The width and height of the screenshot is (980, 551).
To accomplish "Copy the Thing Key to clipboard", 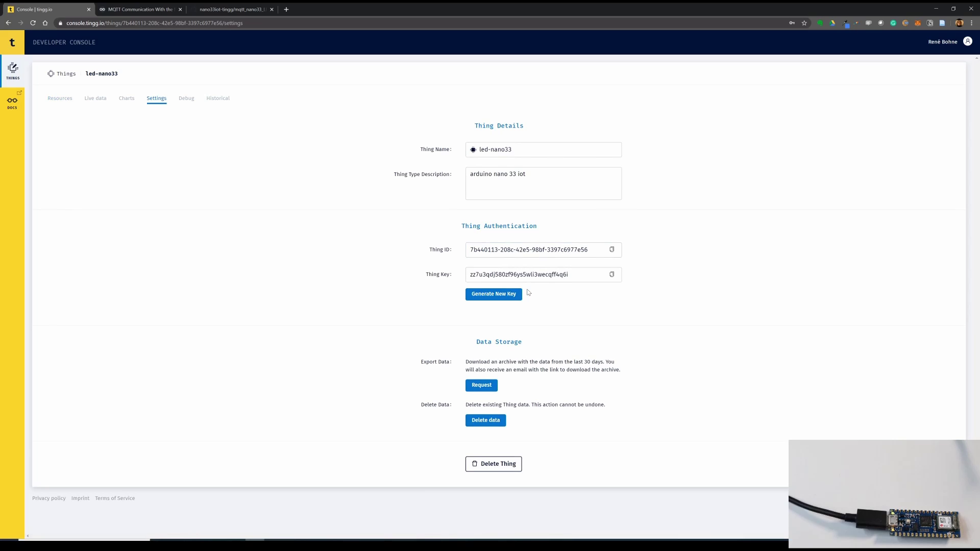I will [611, 274].
